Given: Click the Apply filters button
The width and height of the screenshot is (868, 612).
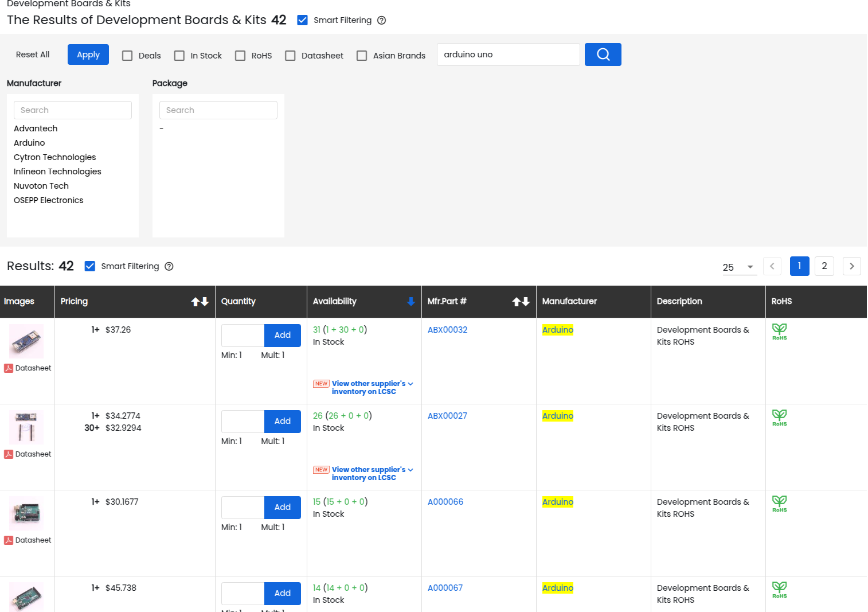Looking at the screenshot, I should click(x=88, y=54).
